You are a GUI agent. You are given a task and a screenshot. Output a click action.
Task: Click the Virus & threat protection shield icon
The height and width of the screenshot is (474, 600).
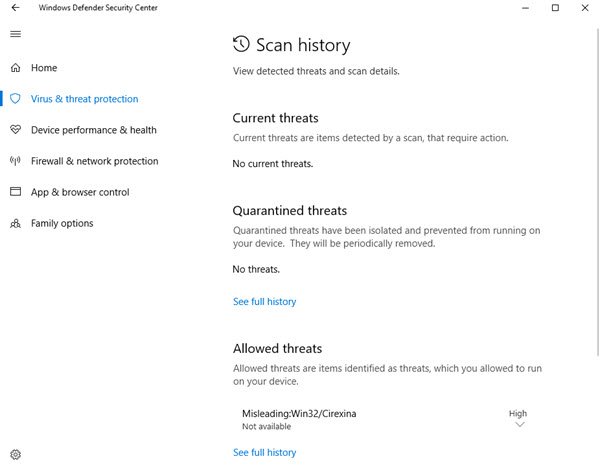coord(15,99)
